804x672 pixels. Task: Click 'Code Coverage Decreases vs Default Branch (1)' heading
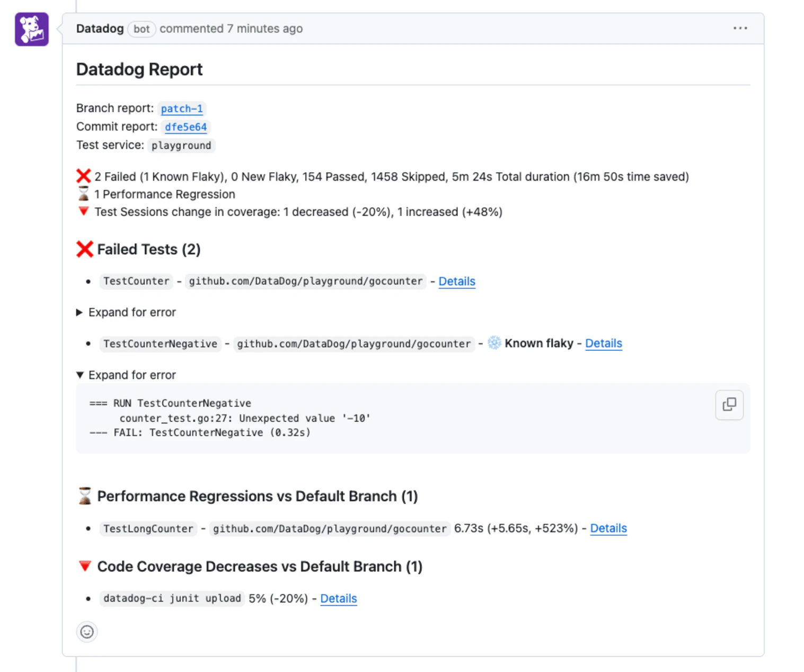pos(260,567)
